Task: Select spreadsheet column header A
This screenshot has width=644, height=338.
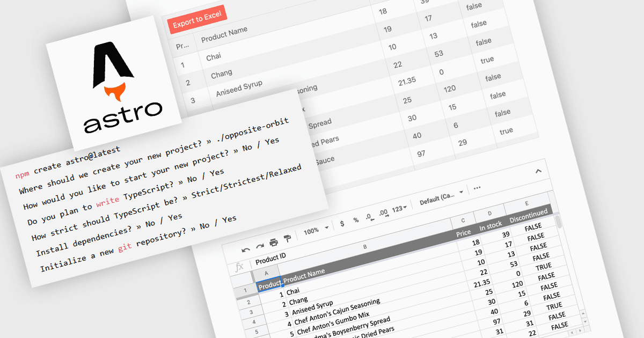Action: point(266,274)
